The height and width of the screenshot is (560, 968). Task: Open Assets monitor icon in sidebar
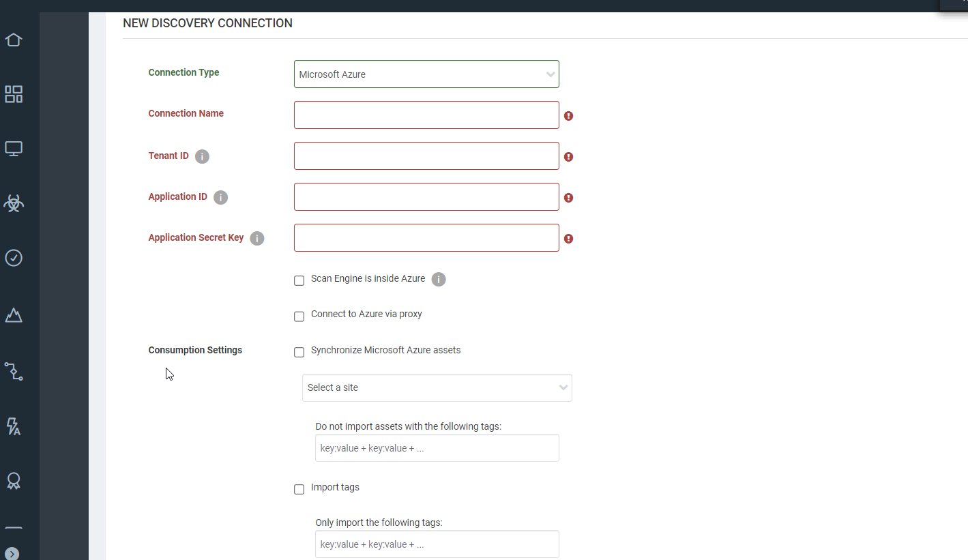(14, 149)
